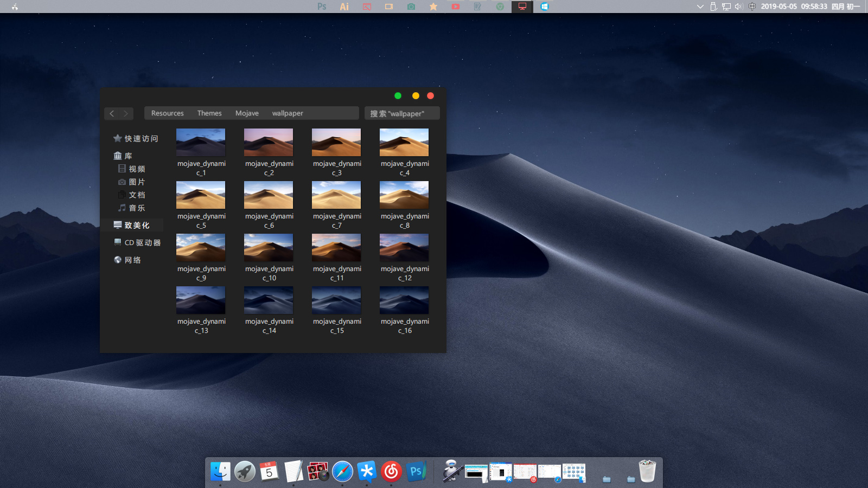Open NetEase Cloud Music in dock

pyautogui.click(x=391, y=472)
